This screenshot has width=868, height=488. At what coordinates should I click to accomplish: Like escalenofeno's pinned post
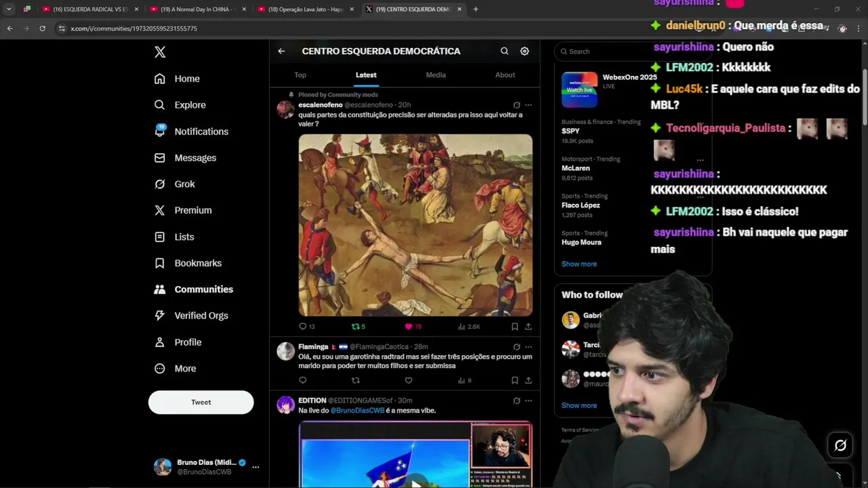(412, 327)
